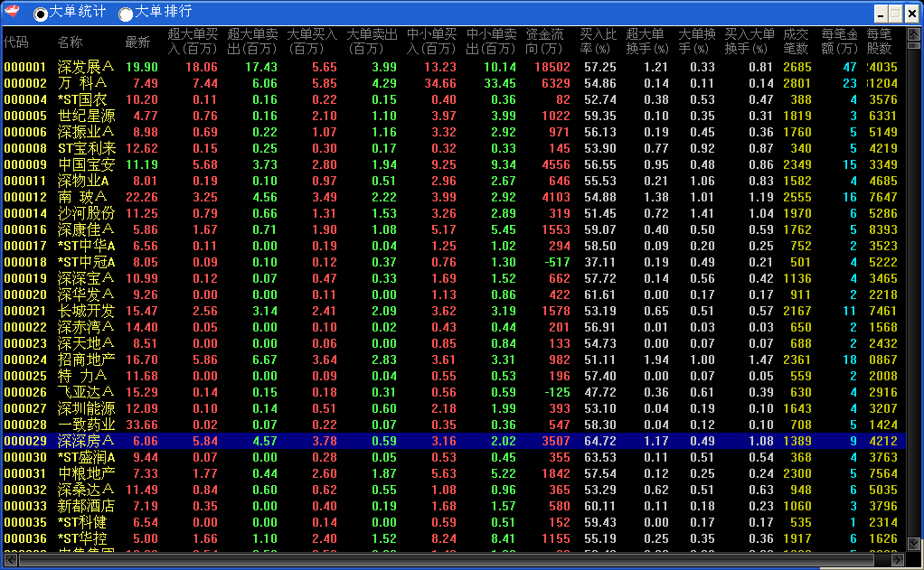
Task: Click price 33.66 of 一致药业
Action: (141, 425)
